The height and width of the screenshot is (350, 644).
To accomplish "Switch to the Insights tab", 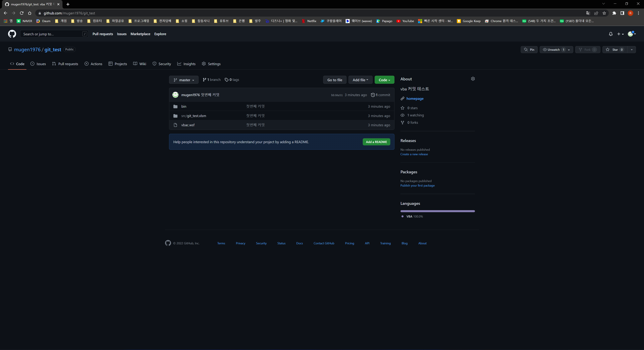I will point(186,64).
